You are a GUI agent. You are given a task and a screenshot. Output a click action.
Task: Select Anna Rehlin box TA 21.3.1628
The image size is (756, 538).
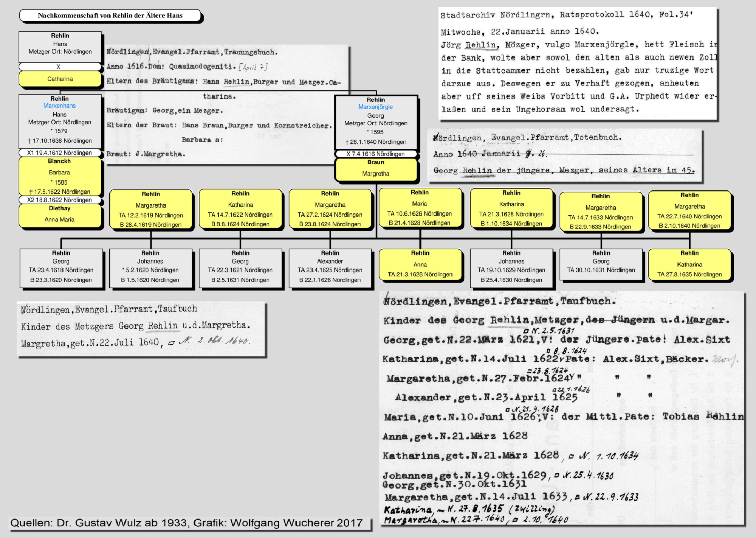coord(420,265)
